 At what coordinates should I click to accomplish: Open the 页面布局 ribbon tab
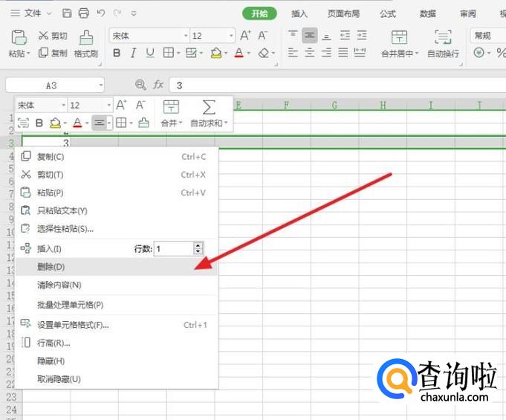point(343,13)
